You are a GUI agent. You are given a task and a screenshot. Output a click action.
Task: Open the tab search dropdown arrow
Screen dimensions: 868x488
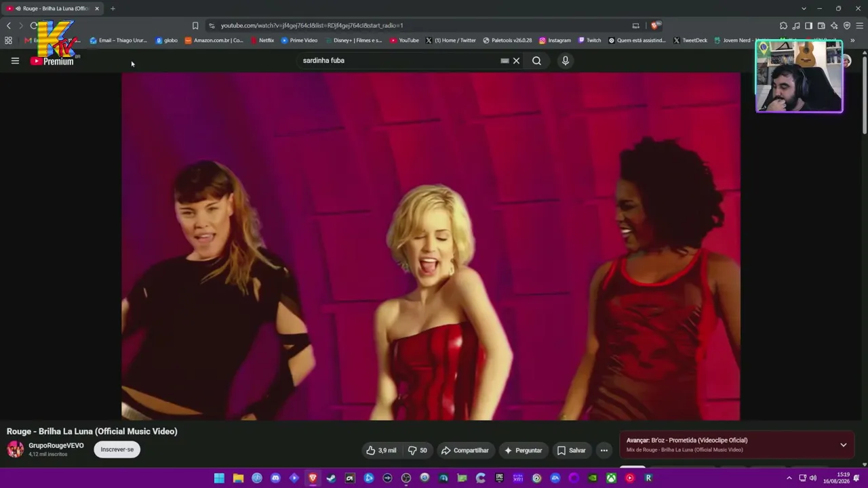[804, 8]
